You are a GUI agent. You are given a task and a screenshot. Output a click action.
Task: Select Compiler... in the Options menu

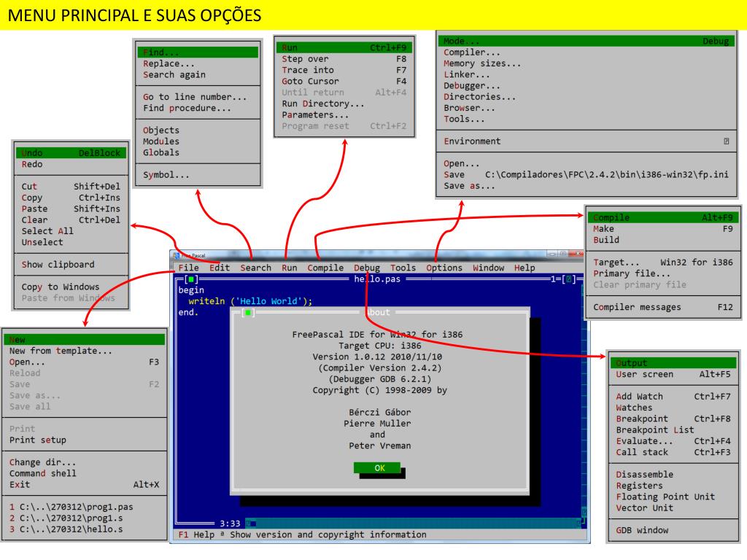coord(587,52)
